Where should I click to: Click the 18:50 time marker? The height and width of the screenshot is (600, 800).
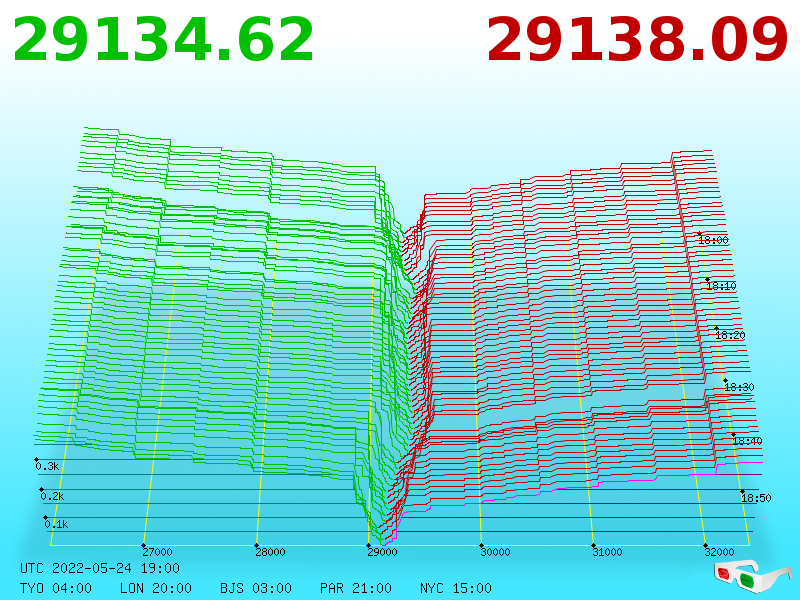click(x=756, y=498)
